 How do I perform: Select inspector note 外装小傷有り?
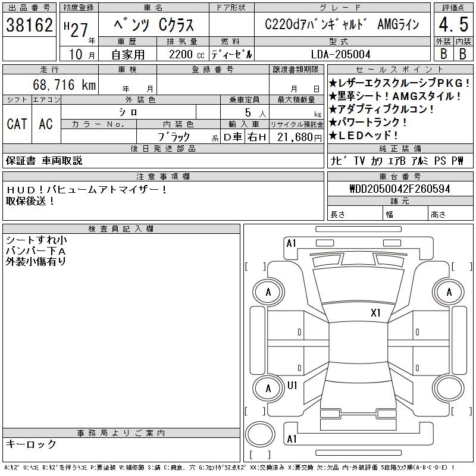click(36, 261)
